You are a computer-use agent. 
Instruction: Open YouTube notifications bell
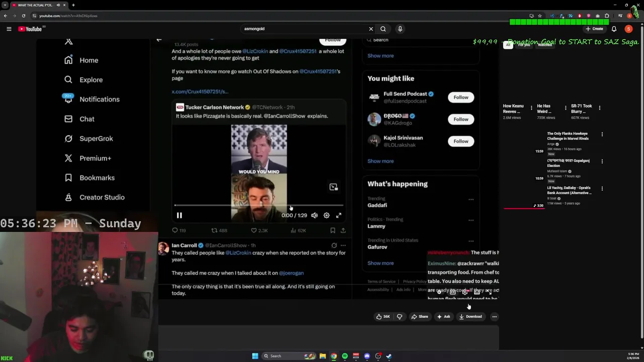pos(614,29)
